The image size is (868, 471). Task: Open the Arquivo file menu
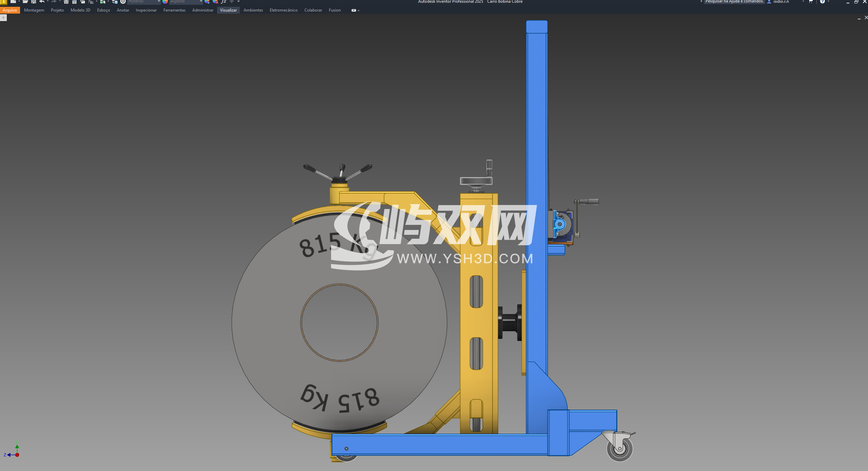coord(10,10)
